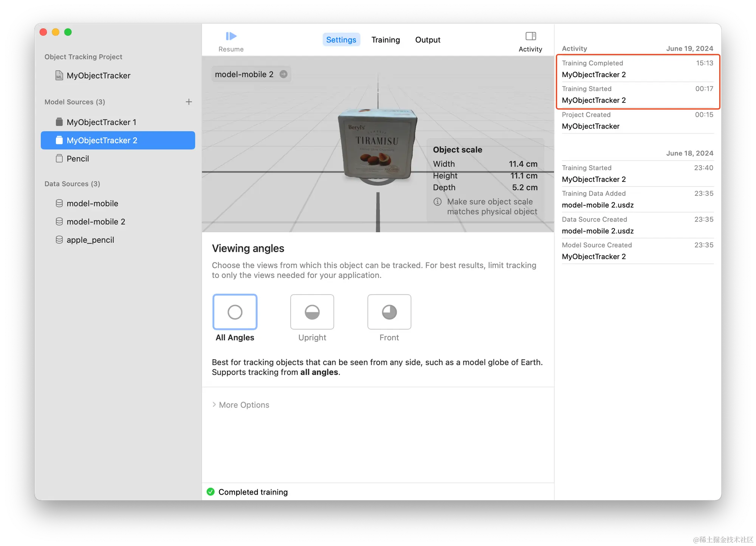Switch to the Settings tab
The width and height of the screenshot is (756, 546).
pos(341,40)
